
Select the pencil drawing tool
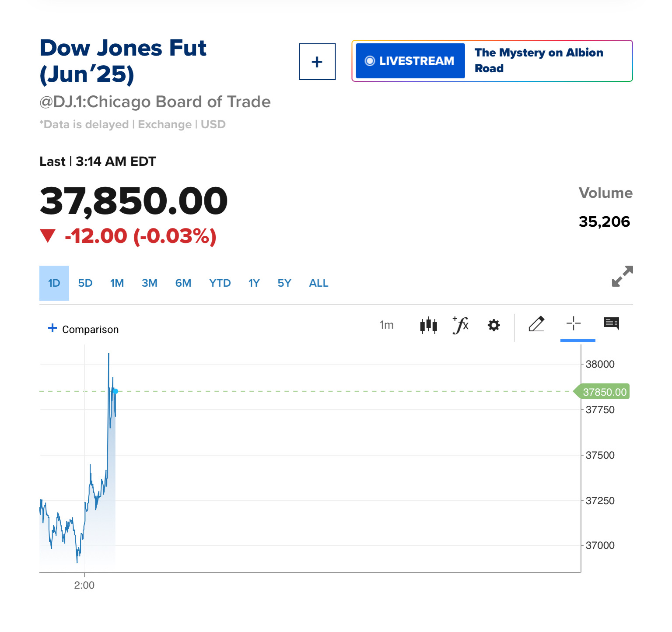pos(536,324)
